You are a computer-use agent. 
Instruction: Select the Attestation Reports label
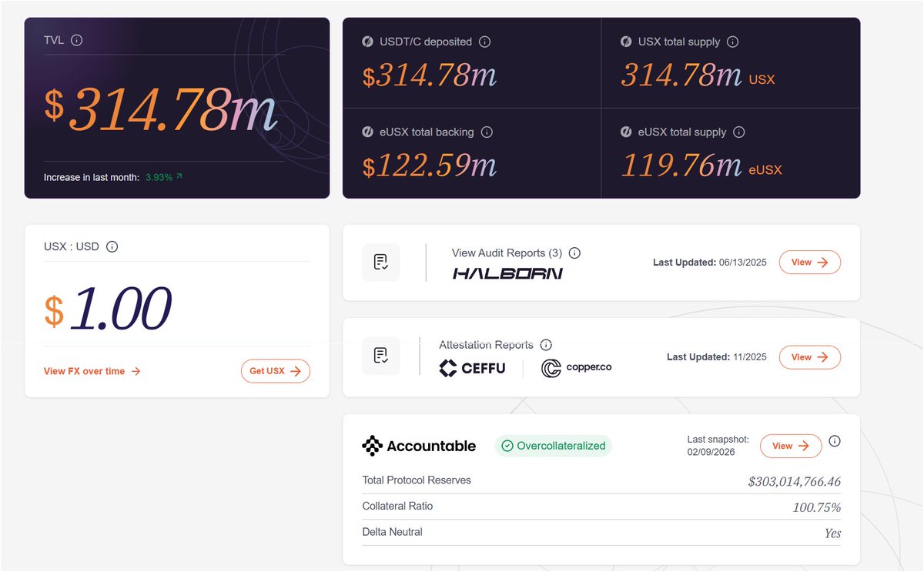486,344
